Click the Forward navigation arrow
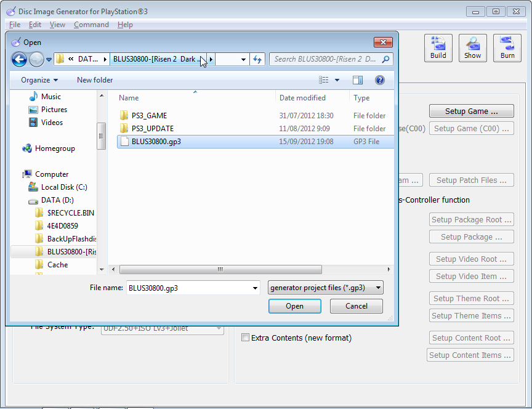 coord(36,59)
